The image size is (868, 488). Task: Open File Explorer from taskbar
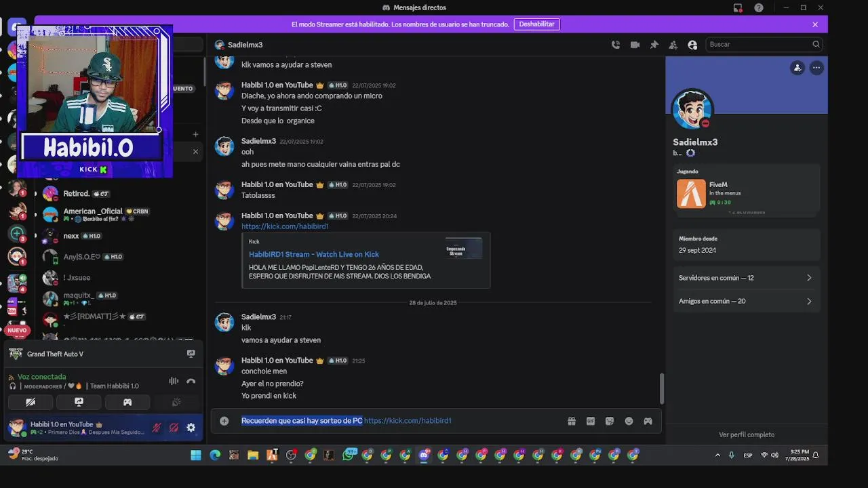253,455
